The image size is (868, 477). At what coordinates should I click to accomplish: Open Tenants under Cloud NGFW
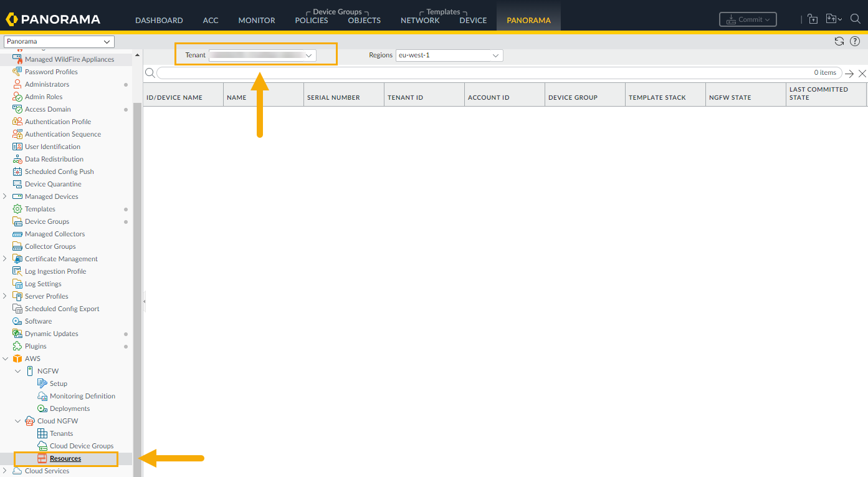pyautogui.click(x=61, y=433)
